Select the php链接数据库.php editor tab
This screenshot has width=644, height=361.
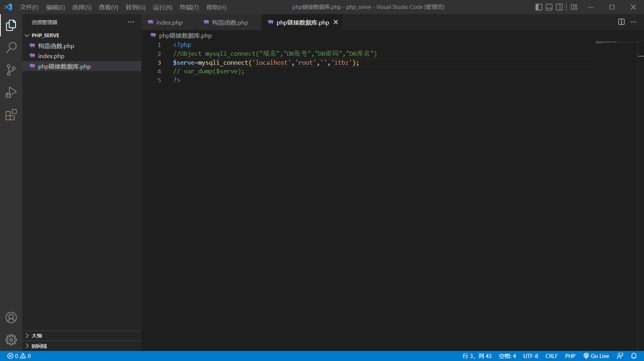pyautogui.click(x=302, y=22)
